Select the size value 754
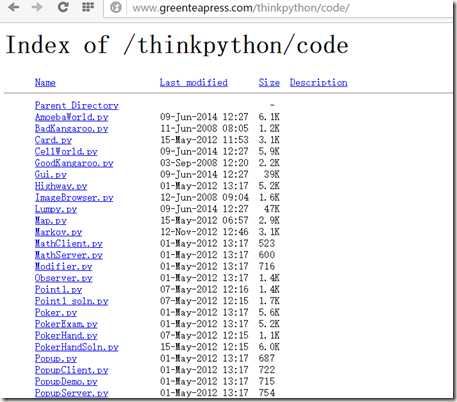Viewport: 457px width, 402px height. click(x=267, y=393)
